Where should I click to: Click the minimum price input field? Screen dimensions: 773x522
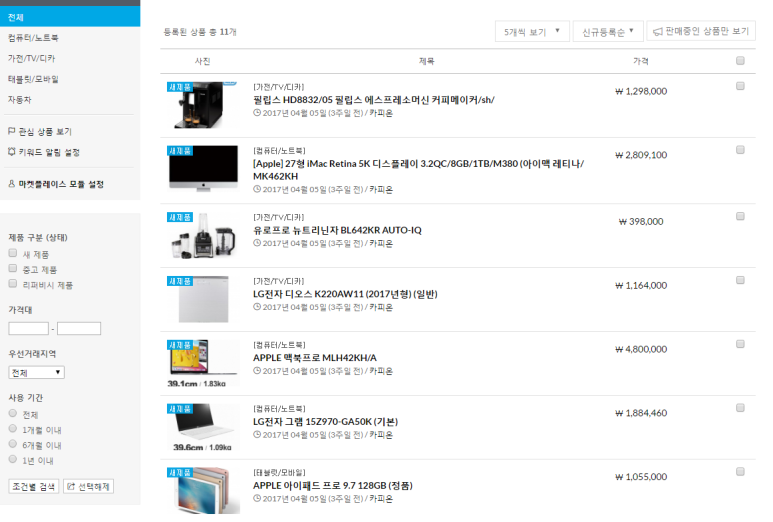(29, 328)
